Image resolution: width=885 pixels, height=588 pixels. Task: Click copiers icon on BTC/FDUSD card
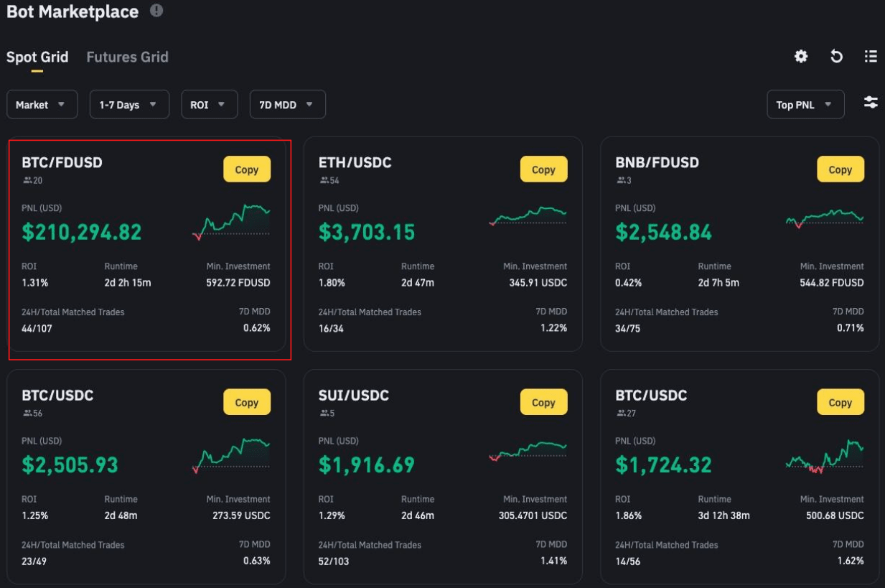[27, 180]
